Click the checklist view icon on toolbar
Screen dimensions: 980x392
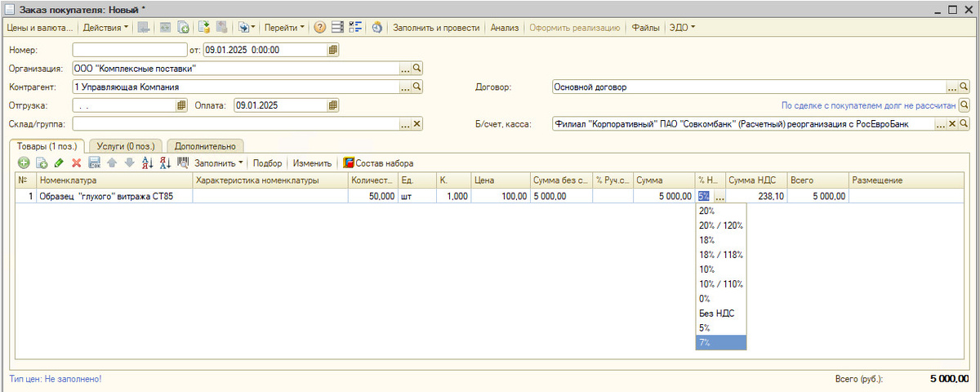coord(355,27)
